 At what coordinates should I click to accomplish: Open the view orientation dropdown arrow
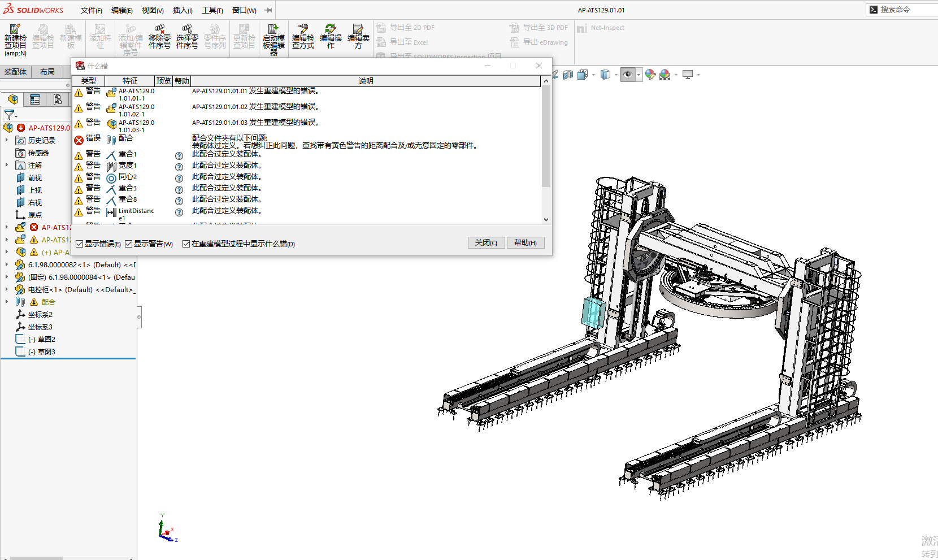(x=593, y=75)
